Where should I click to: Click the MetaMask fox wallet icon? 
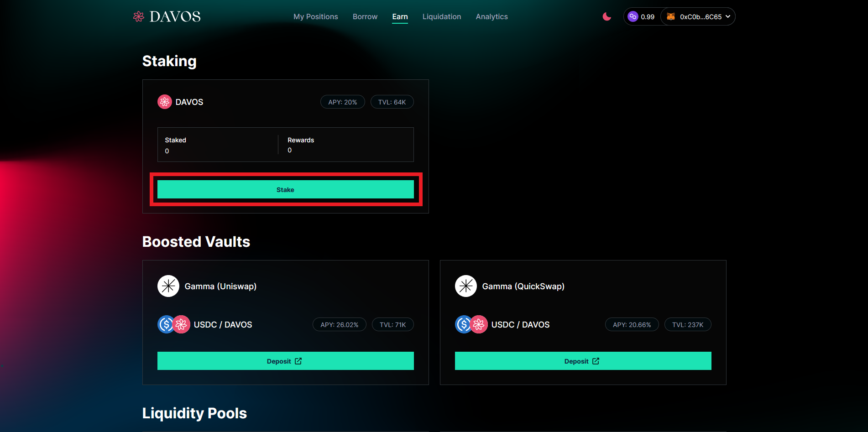tap(670, 17)
